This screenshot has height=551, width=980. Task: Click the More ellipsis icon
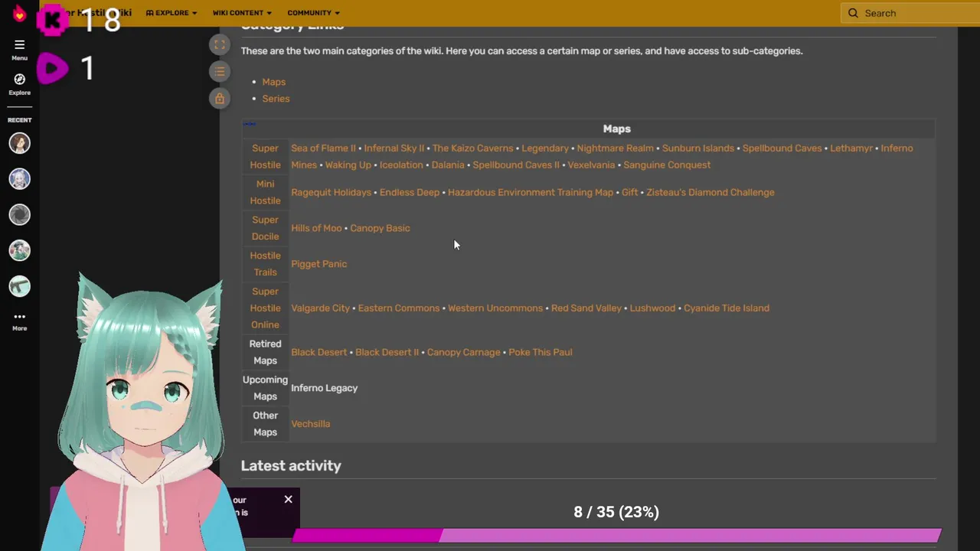pyautogui.click(x=19, y=316)
